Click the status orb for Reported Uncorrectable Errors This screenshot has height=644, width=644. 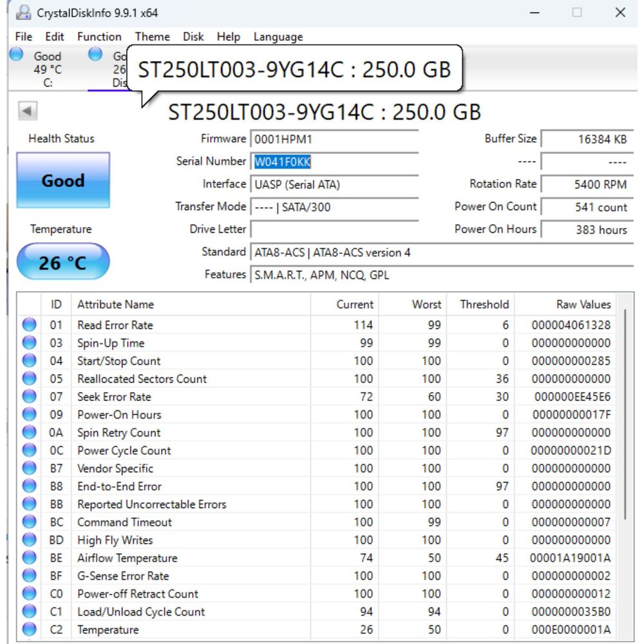pyautogui.click(x=29, y=504)
